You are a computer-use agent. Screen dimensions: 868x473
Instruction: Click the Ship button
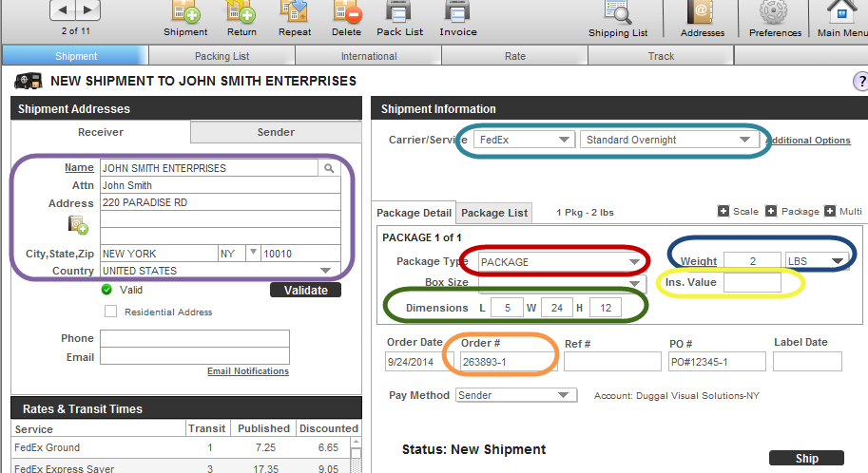click(x=806, y=458)
